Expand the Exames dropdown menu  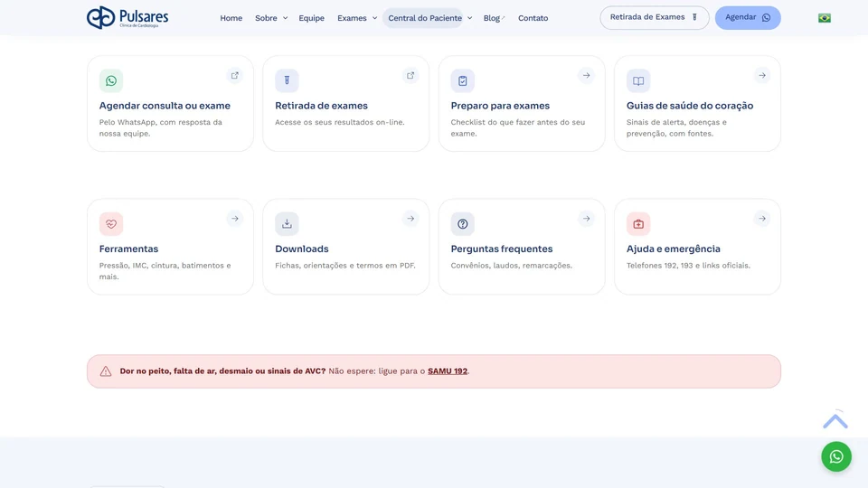357,18
